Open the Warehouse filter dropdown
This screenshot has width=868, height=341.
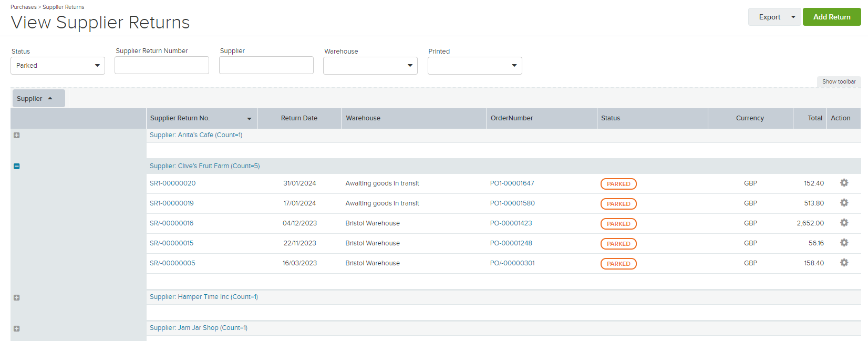(370, 66)
